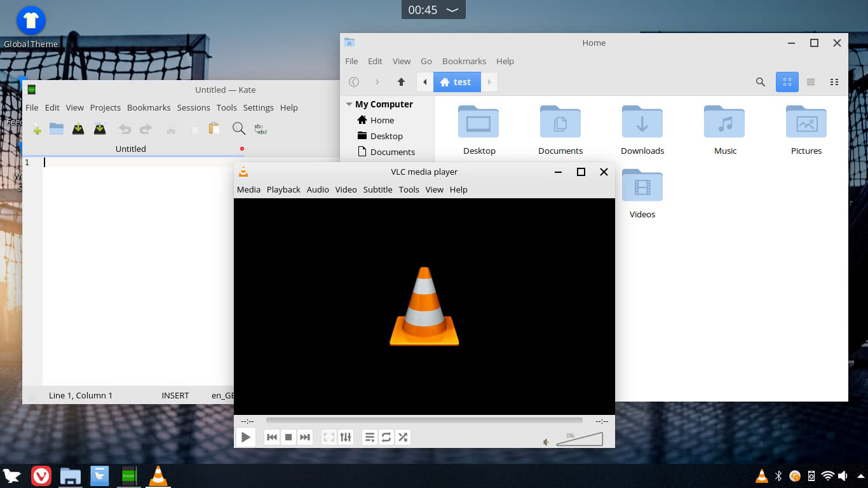
Task: Open Kate Settings menu
Action: coord(258,107)
